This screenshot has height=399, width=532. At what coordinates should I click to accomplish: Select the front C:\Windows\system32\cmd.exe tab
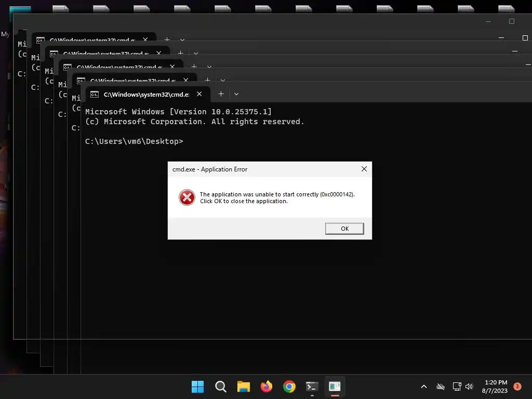148,95
